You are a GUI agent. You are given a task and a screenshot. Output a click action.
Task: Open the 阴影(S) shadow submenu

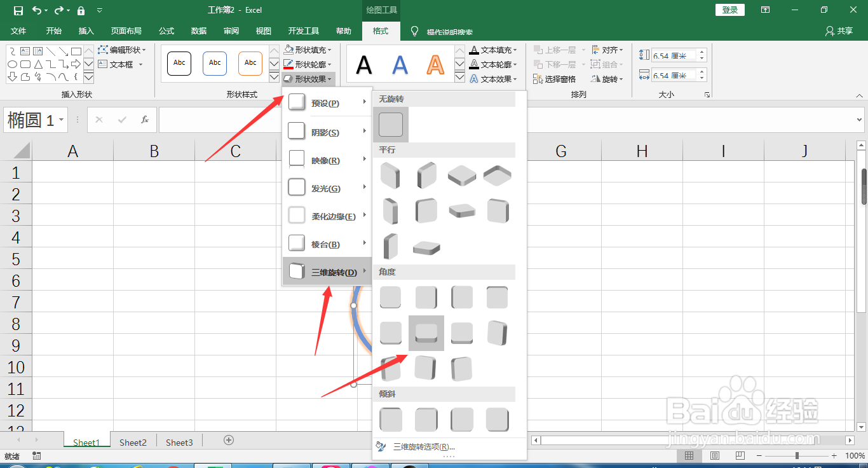pyautogui.click(x=327, y=132)
